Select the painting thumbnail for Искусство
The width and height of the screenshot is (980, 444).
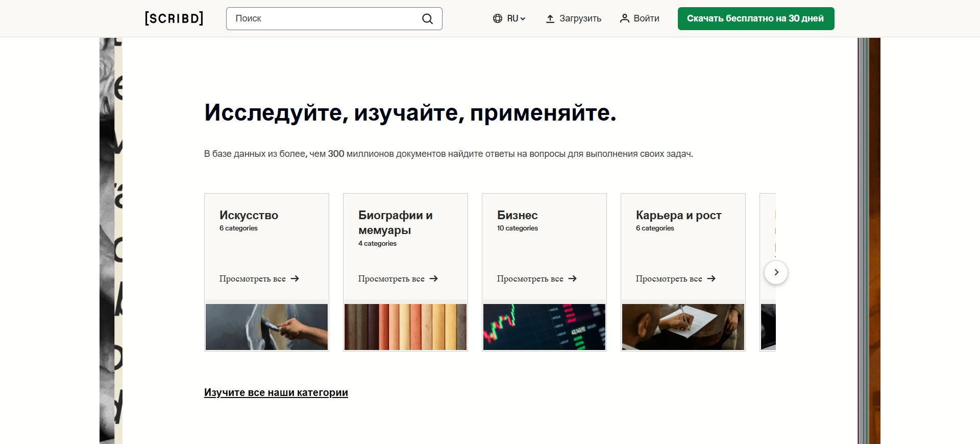pos(266,327)
